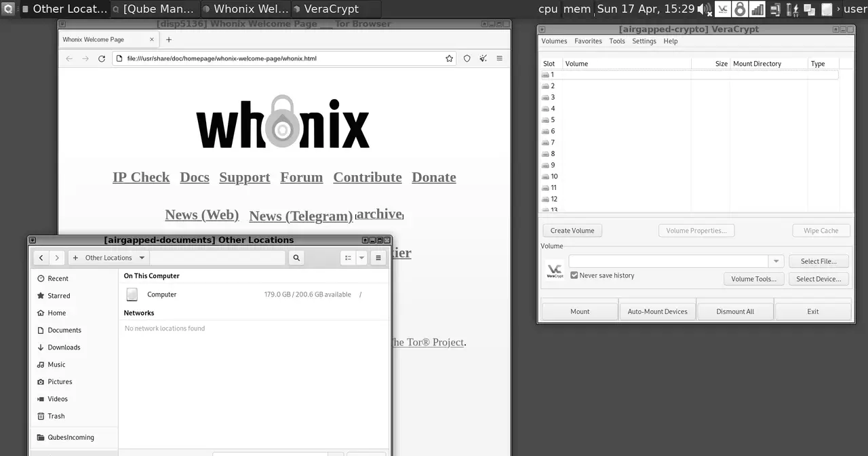
Task: Click the slot 1 drive icon
Action: coord(545,75)
